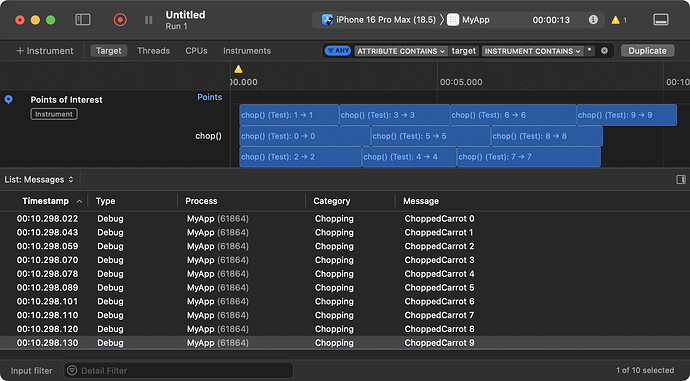Open the ATTRIBUTE CONTAINS dropdown
This screenshot has width=690, height=381.
pos(401,51)
